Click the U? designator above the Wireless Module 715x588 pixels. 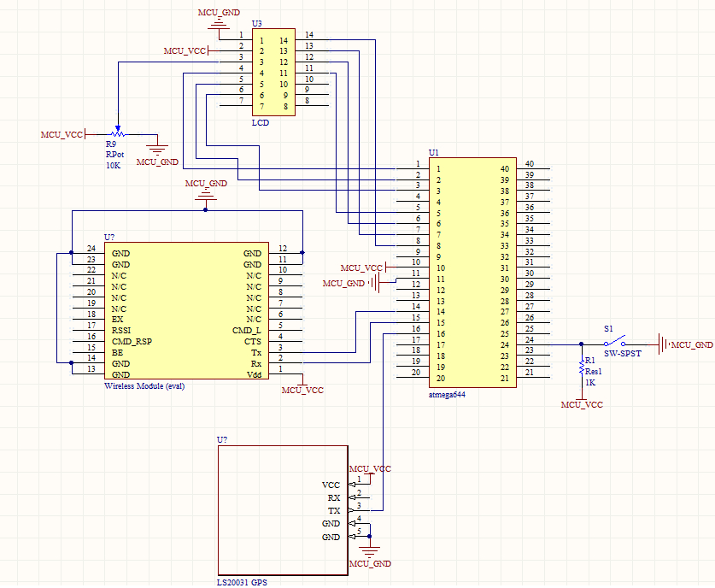pyautogui.click(x=109, y=238)
